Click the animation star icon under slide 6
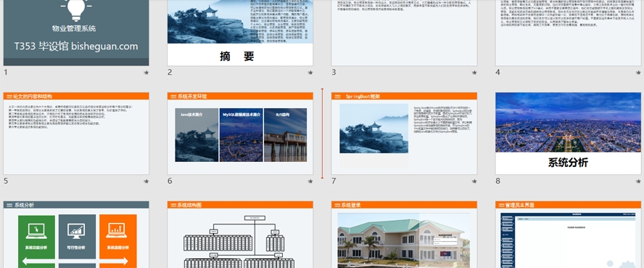Screen dimensions: 644x268 pyautogui.click(x=310, y=182)
